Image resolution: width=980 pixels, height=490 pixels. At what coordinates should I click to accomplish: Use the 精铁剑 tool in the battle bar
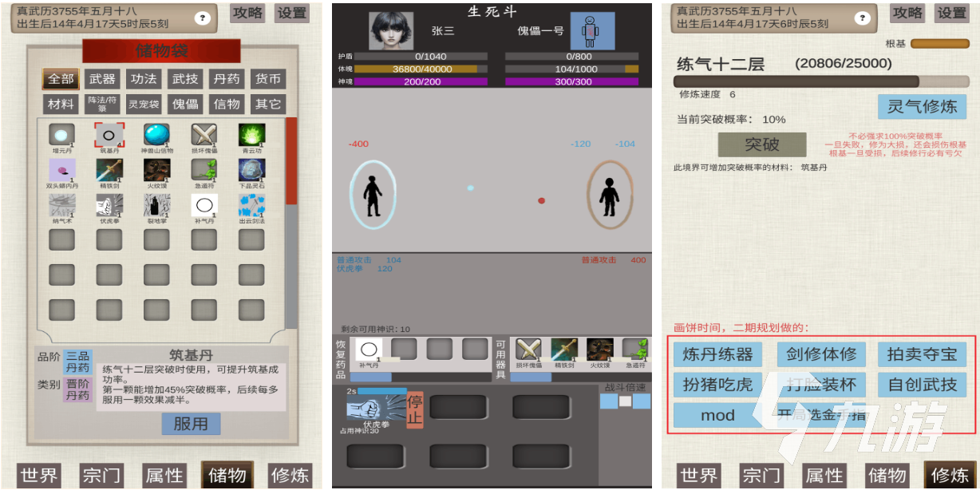click(563, 350)
